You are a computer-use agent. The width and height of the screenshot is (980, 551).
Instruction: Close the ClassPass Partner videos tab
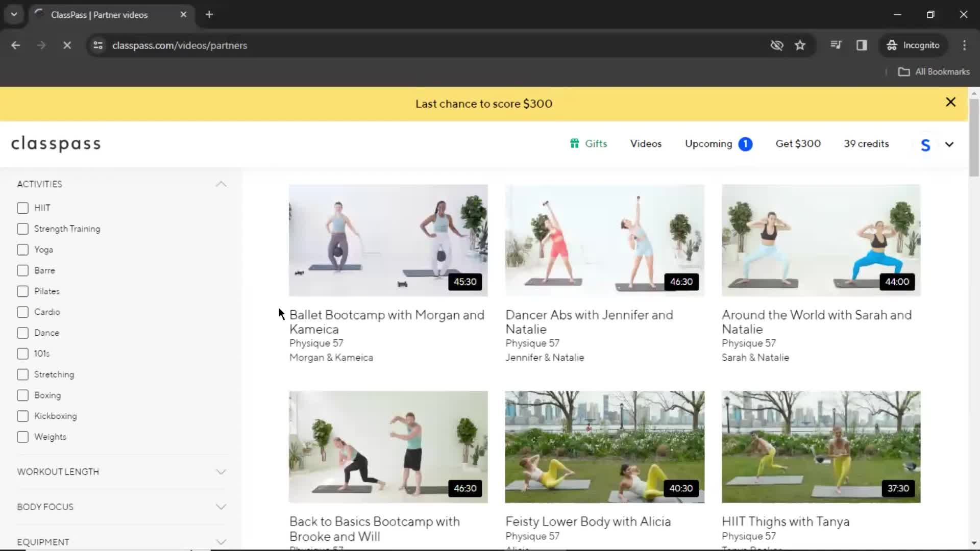(183, 15)
